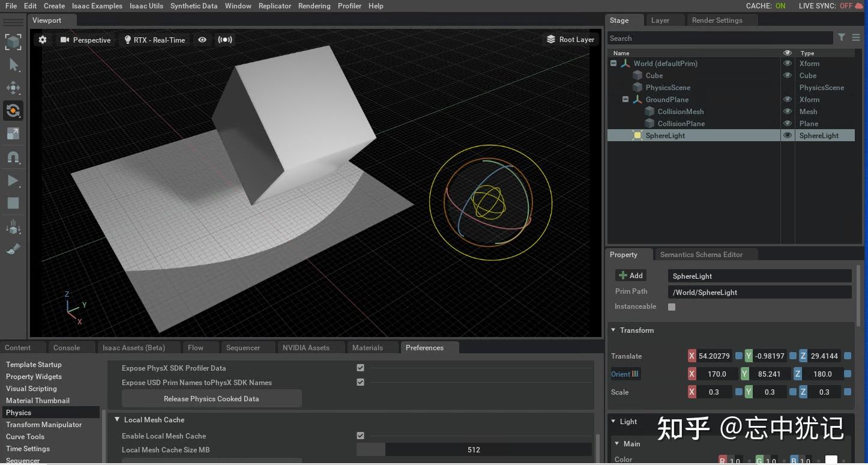Click the PhysicsScene prim icon
This screenshot has height=465, width=868.
(637, 88)
